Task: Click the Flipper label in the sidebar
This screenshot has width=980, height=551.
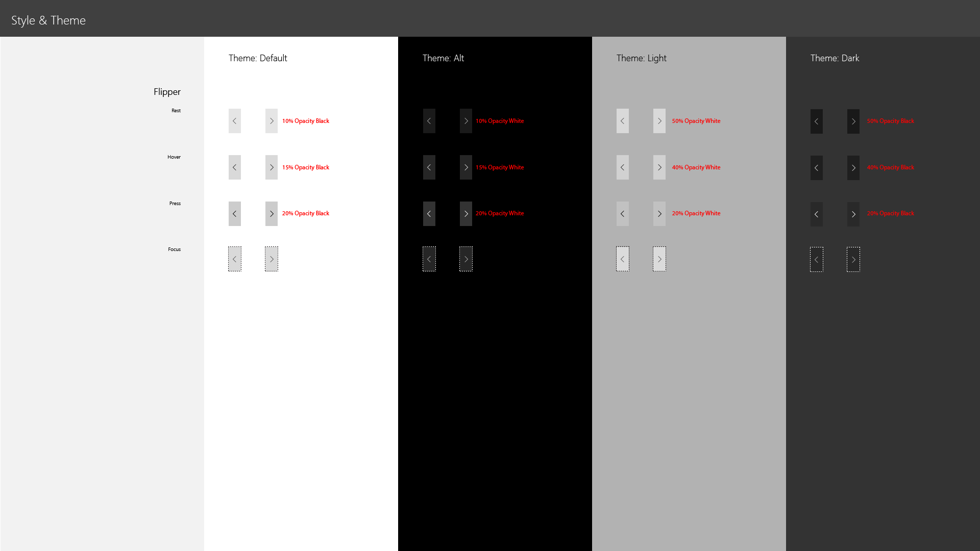Action: point(167,91)
